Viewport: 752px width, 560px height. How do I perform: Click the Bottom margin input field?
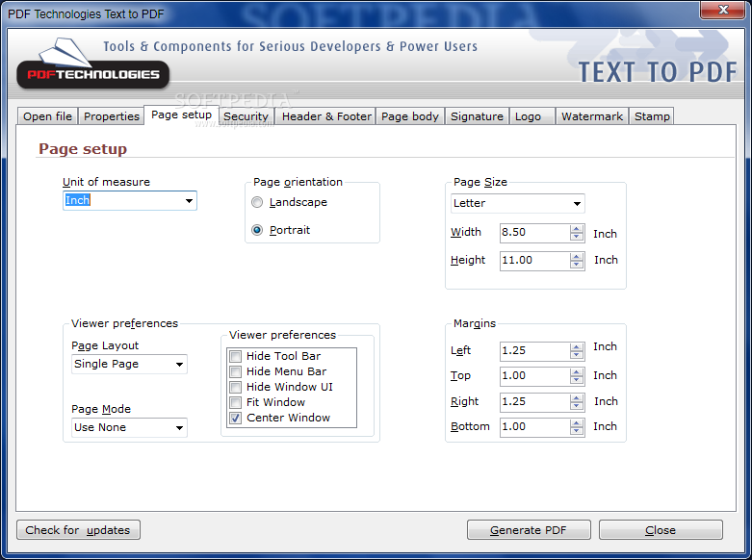(x=534, y=426)
